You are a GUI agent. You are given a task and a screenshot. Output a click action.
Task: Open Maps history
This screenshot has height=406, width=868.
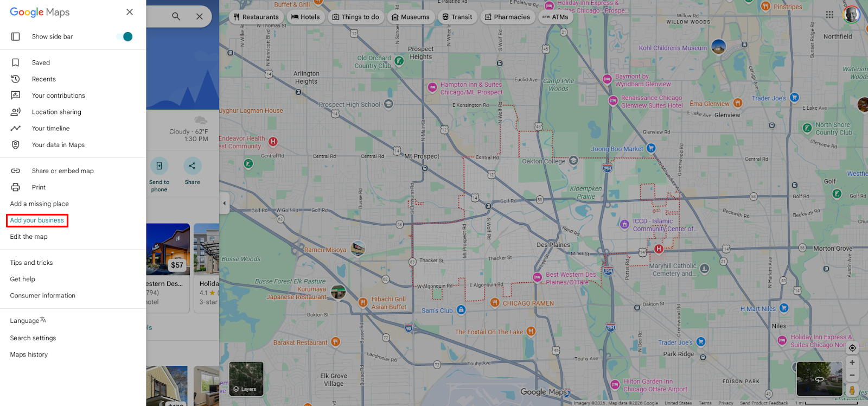tap(29, 354)
